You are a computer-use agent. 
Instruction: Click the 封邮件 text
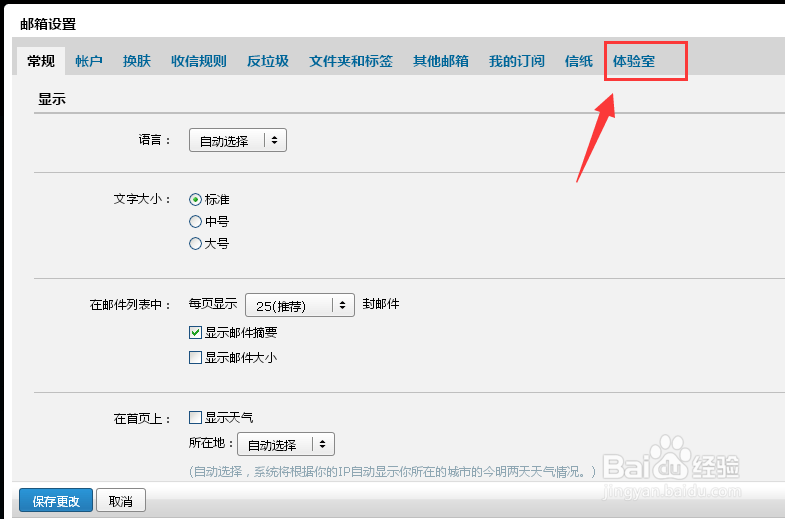click(380, 304)
